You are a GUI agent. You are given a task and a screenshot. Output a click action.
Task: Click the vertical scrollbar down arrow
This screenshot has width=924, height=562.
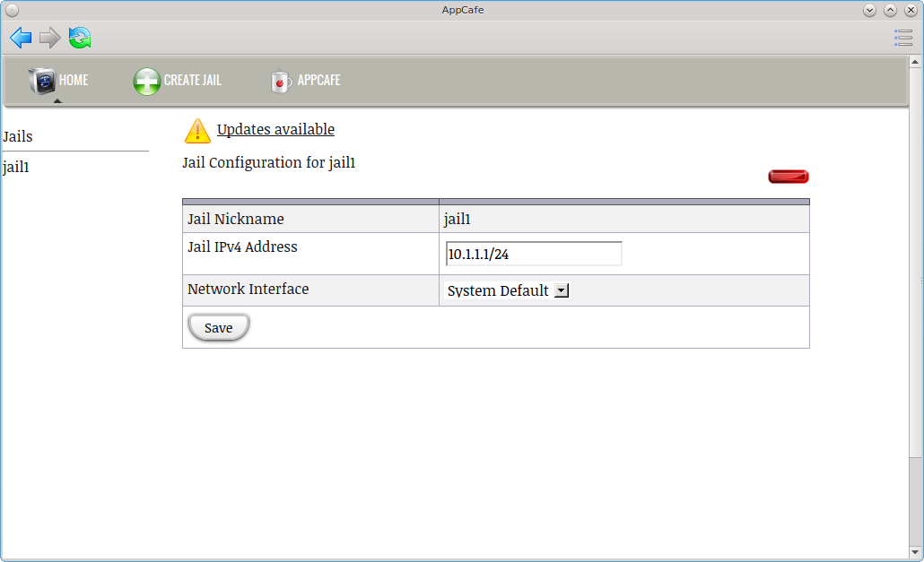click(915, 552)
